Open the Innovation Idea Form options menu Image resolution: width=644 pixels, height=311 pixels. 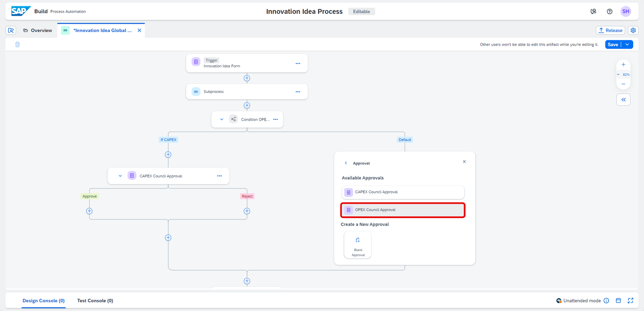(298, 63)
